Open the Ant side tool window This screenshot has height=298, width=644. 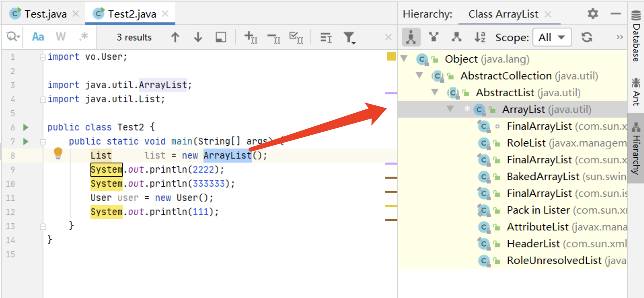636,91
